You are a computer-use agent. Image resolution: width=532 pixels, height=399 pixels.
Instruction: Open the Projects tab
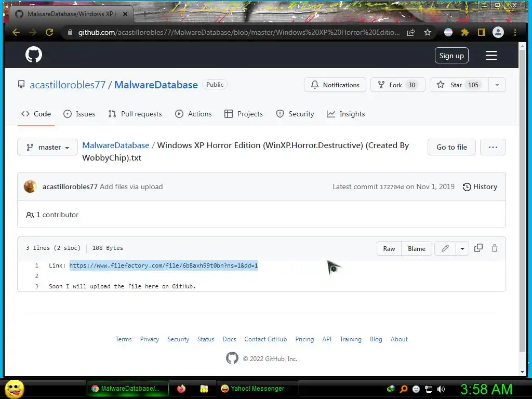(x=244, y=114)
